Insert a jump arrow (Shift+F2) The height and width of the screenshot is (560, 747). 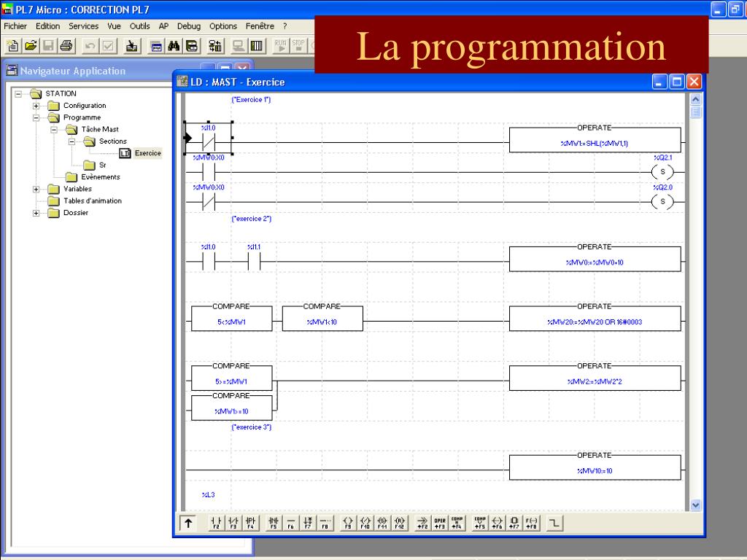(x=422, y=524)
